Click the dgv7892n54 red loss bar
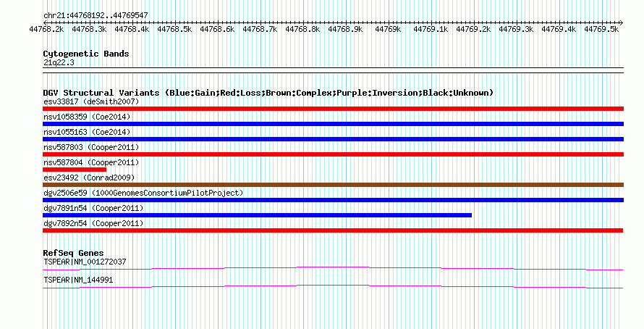Screen dimensions: 644x329 pos(333,230)
